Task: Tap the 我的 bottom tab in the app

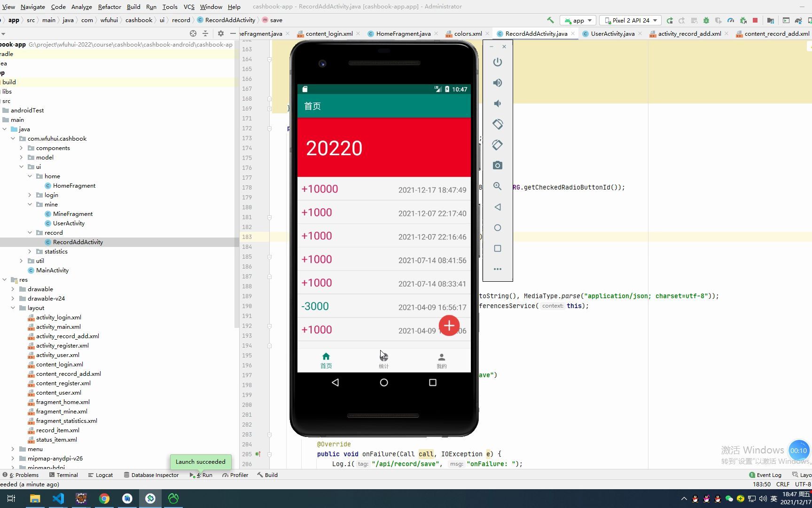Action: tap(442, 360)
